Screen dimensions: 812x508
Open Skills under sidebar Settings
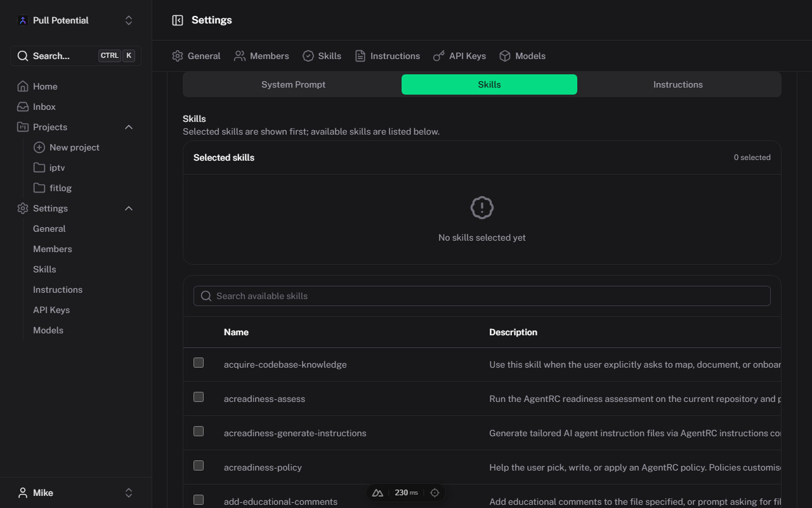tap(44, 269)
